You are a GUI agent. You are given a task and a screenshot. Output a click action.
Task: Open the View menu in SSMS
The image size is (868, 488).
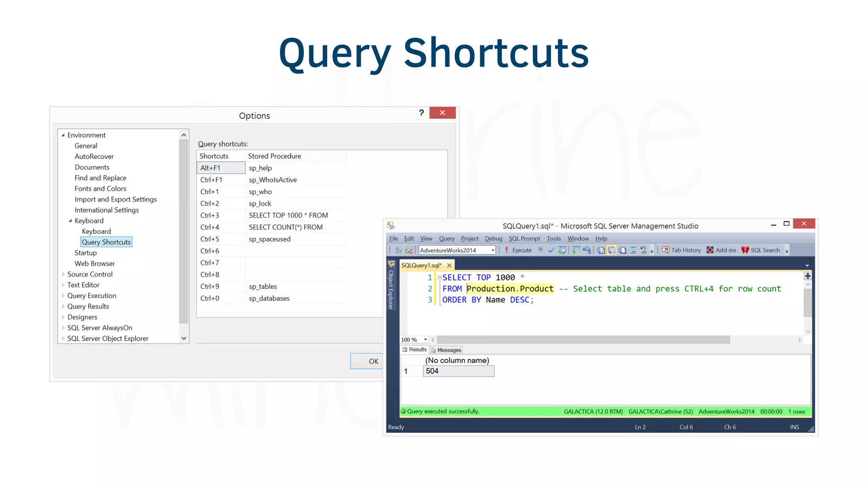pyautogui.click(x=426, y=238)
